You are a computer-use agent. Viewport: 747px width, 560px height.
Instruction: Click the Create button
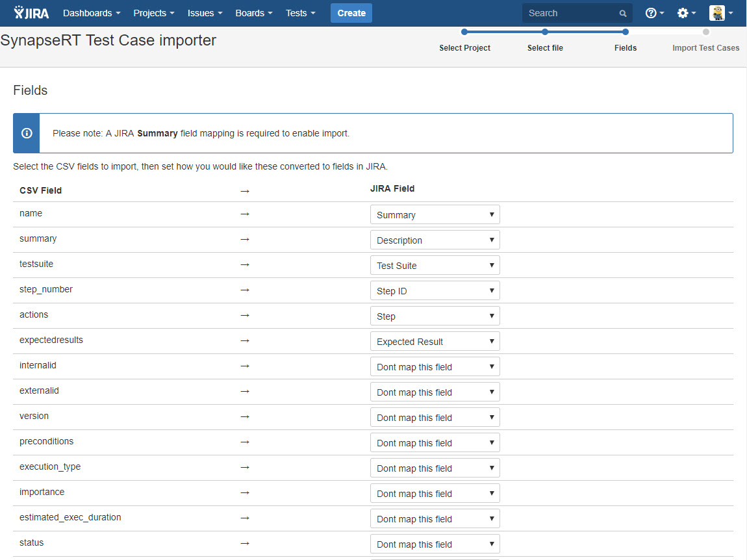click(351, 13)
